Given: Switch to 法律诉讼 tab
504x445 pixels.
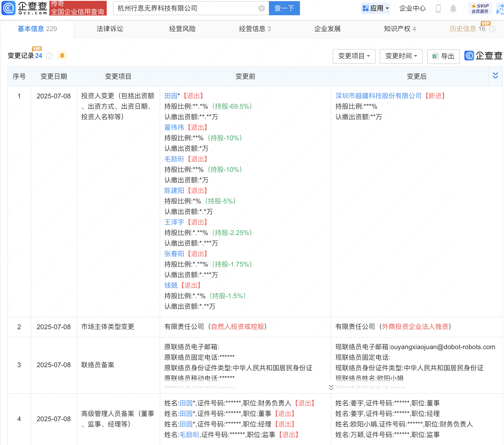Looking at the screenshot, I should 110,29.
